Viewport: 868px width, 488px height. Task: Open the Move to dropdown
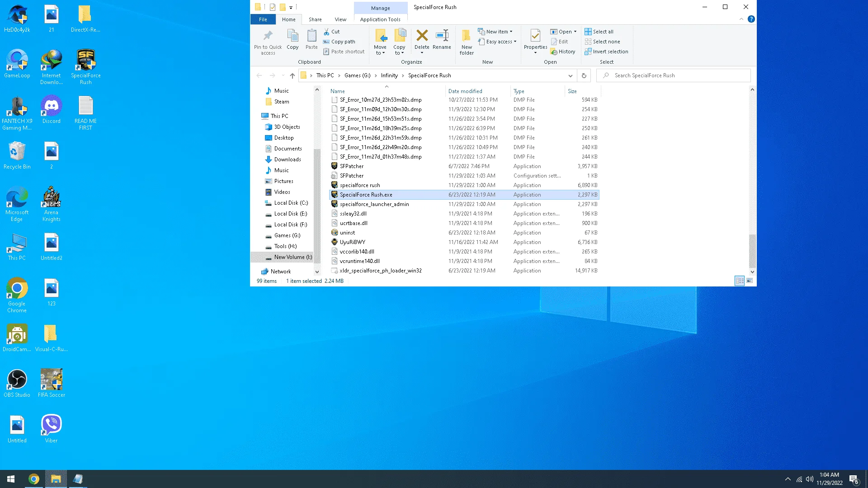[x=380, y=42]
